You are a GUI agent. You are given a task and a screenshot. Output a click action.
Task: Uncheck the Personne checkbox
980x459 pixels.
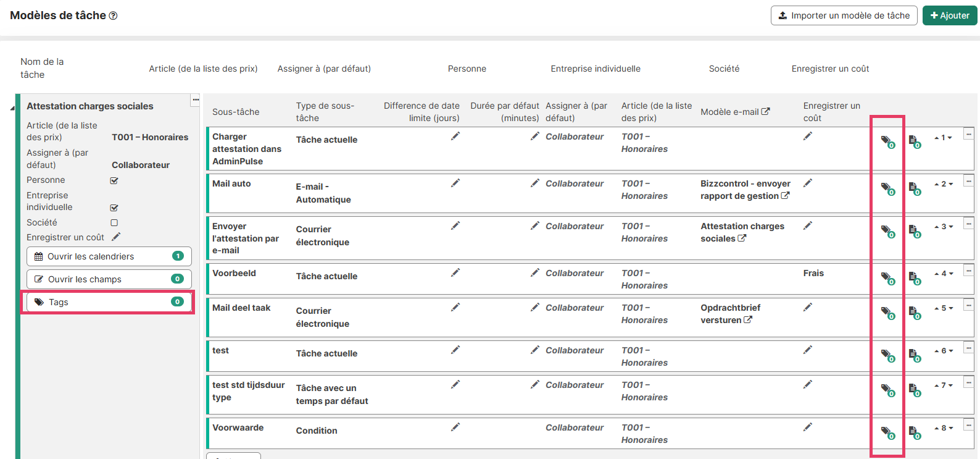click(x=114, y=180)
